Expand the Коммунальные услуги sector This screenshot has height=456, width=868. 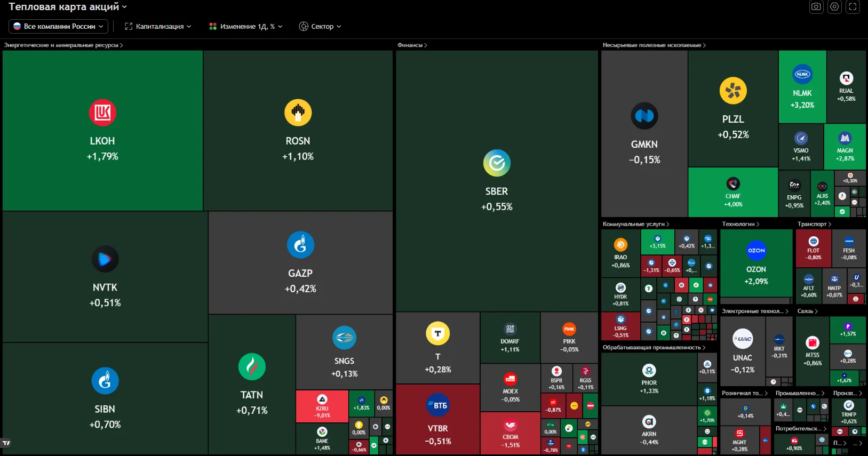tap(636, 224)
